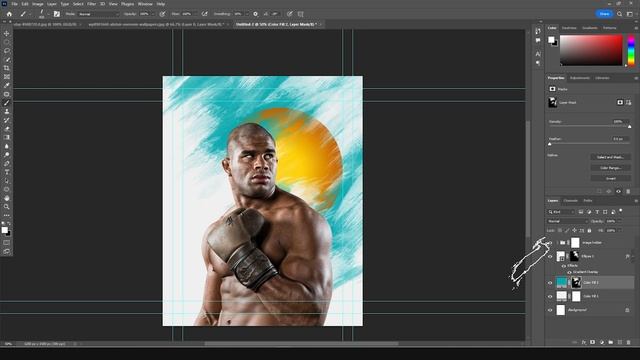Hide the selected teal Color Fill layer
The image size is (640, 360).
550,282
